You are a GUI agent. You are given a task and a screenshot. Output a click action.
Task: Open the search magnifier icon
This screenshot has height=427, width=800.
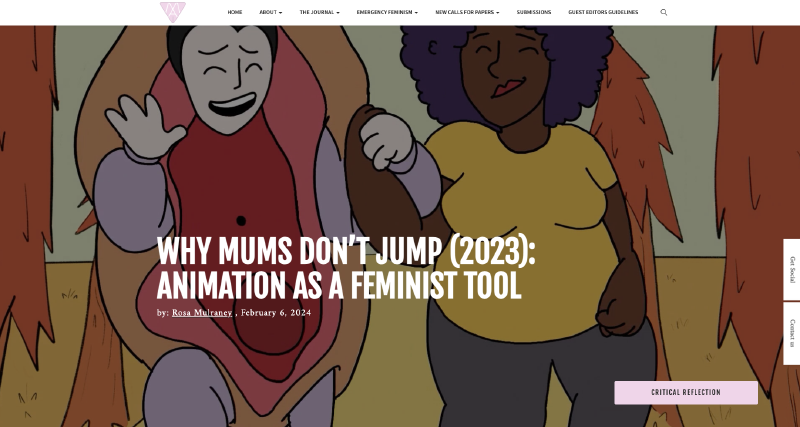tap(663, 12)
